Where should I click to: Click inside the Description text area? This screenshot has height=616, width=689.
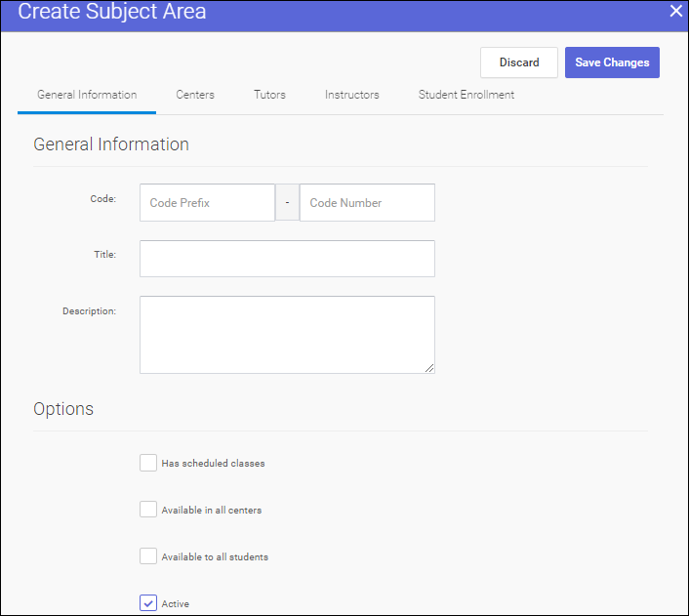click(287, 334)
